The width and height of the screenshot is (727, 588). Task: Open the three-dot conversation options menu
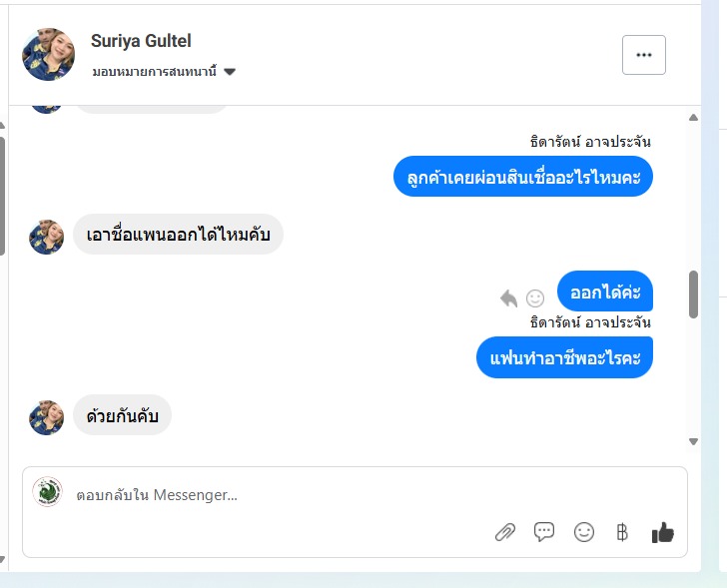click(x=644, y=55)
